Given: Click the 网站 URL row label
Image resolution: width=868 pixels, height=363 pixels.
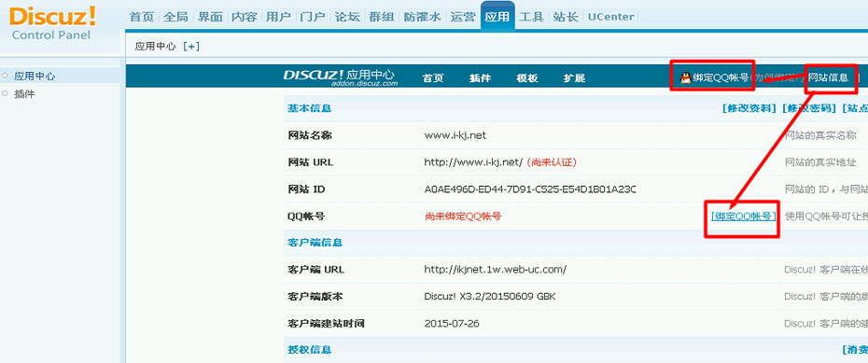Looking at the screenshot, I should (x=311, y=162).
